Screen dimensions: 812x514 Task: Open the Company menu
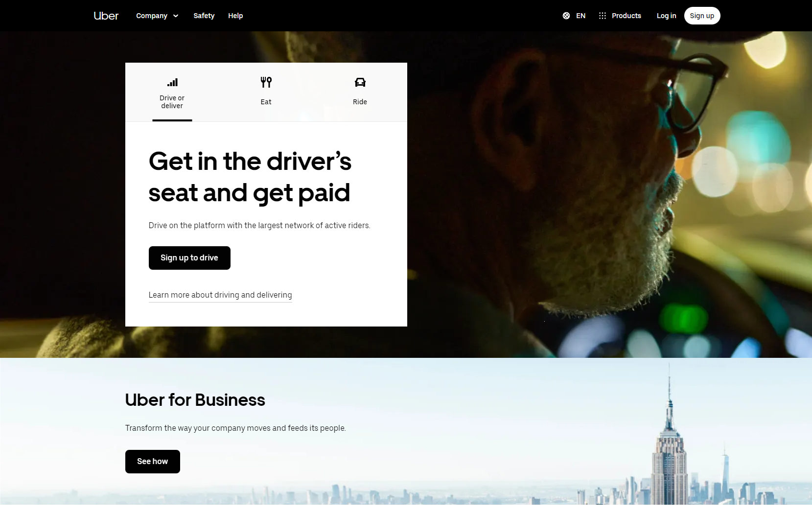[152, 16]
